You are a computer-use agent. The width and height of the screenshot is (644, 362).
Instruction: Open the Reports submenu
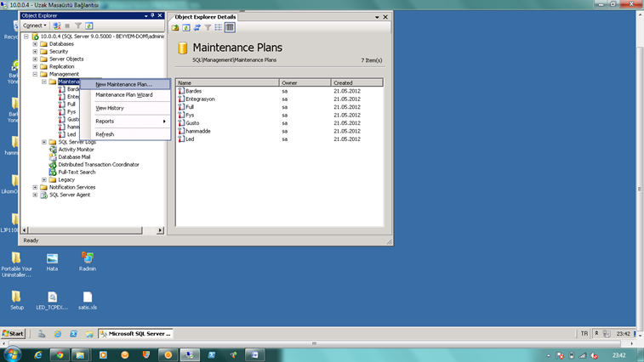coord(129,122)
